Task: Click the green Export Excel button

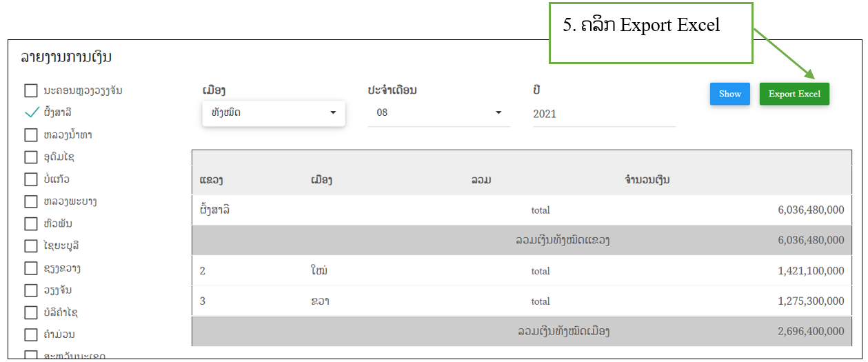Action: (794, 94)
